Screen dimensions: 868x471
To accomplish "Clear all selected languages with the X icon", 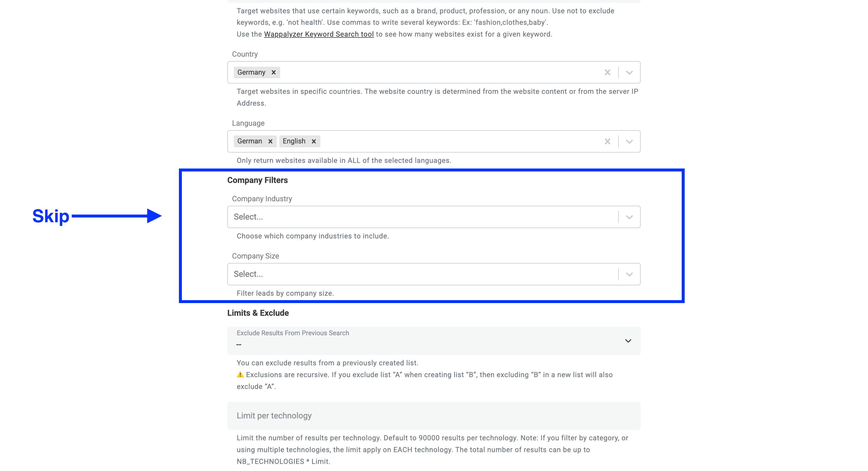I will [x=608, y=141].
